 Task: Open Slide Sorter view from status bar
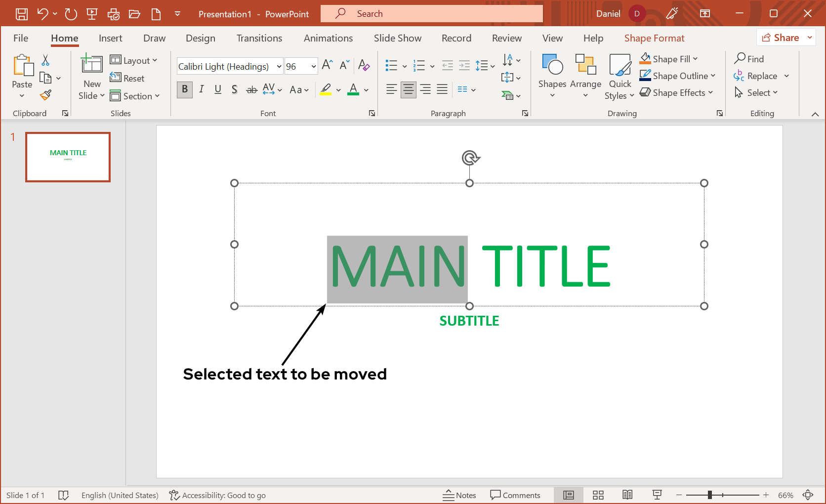point(598,495)
